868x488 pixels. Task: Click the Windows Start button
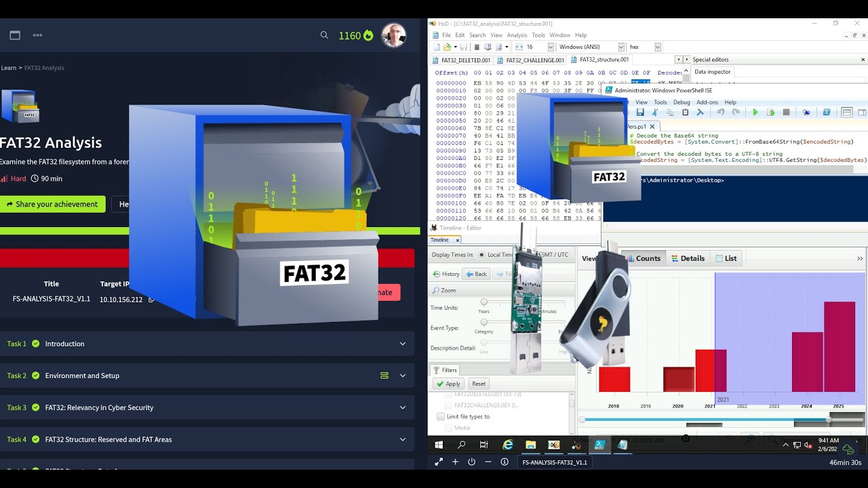pyautogui.click(x=439, y=445)
